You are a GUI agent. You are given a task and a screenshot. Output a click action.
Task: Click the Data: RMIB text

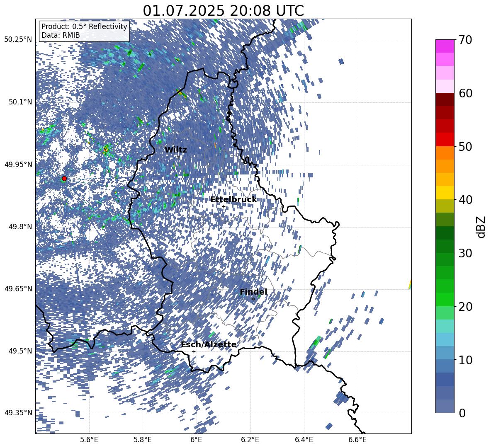(x=61, y=35)
